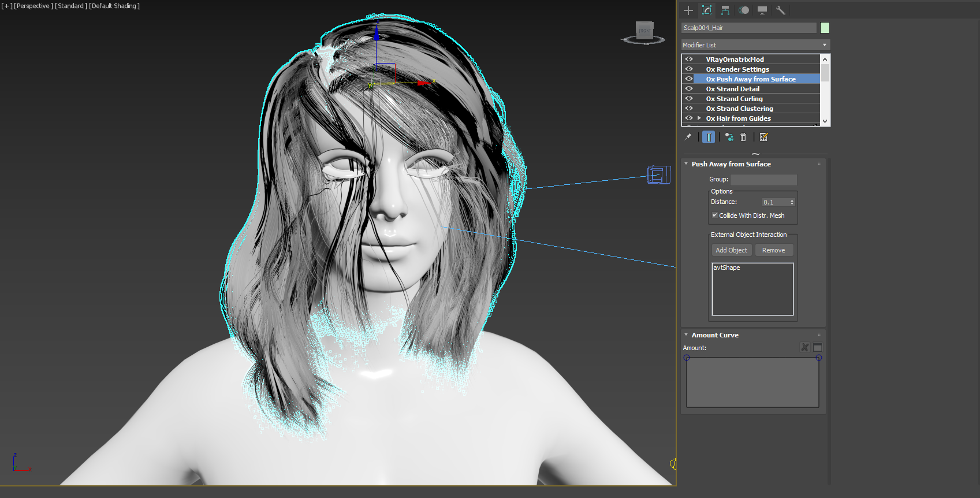The image size is (980, 498).
Task: Hide the VRayOrnatrixMod modifier eye
Action: (x=689, y=59)
